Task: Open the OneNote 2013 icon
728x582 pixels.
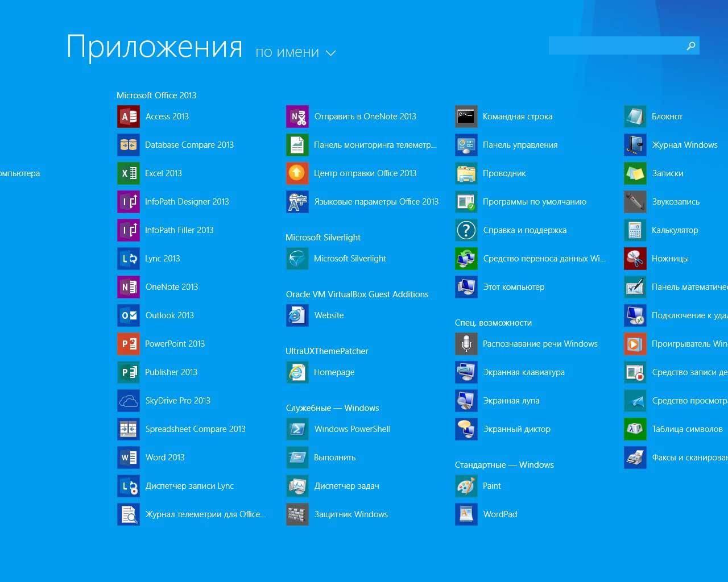Action: [x=129, y=287]
